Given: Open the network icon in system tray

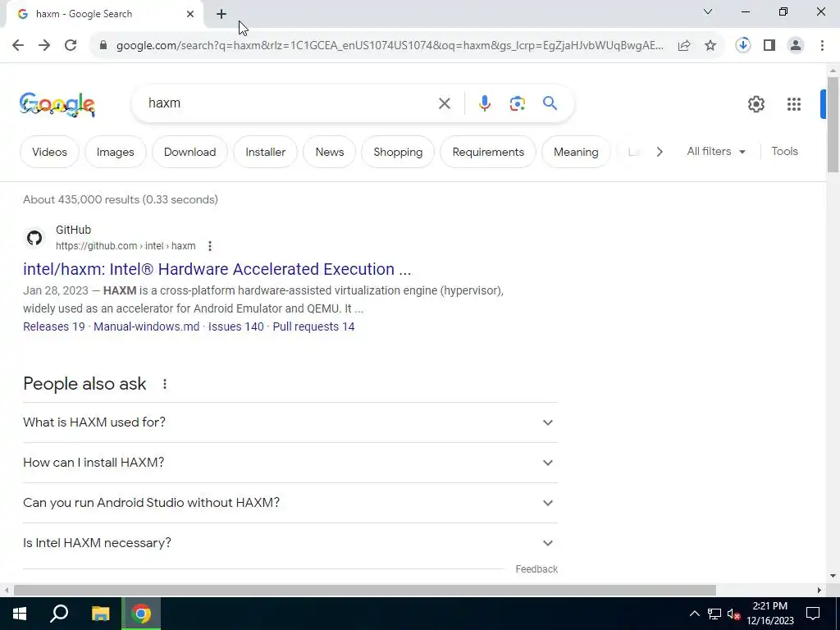Looking at the screenshot, I should [x=714, y=614].
